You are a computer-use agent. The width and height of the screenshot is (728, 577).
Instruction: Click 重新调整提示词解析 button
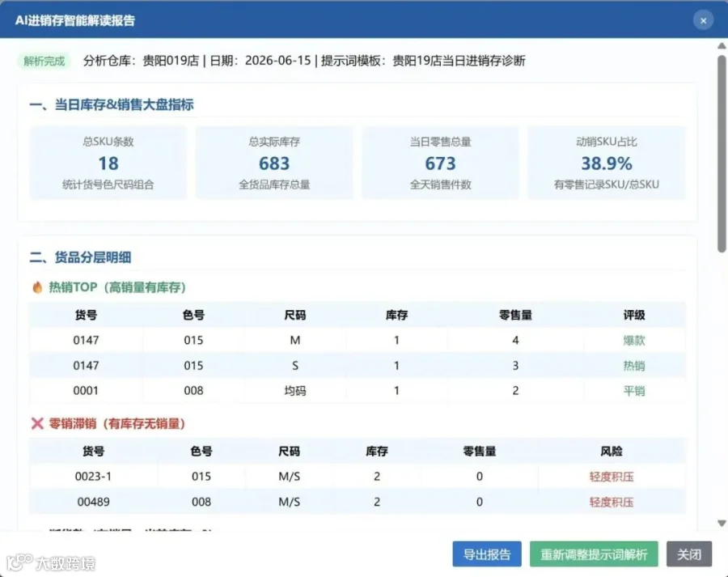594,554
